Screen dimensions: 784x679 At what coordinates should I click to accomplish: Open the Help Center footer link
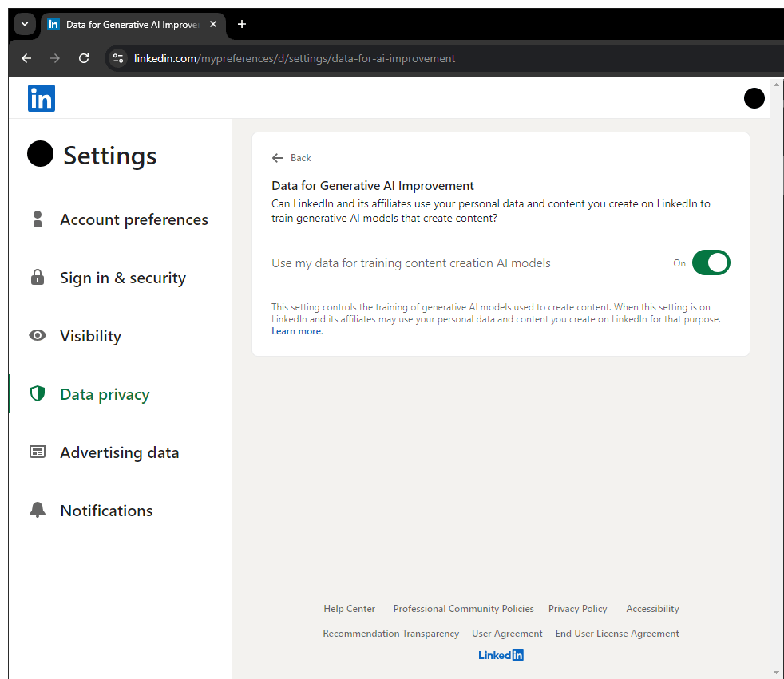tap(349, 609)
